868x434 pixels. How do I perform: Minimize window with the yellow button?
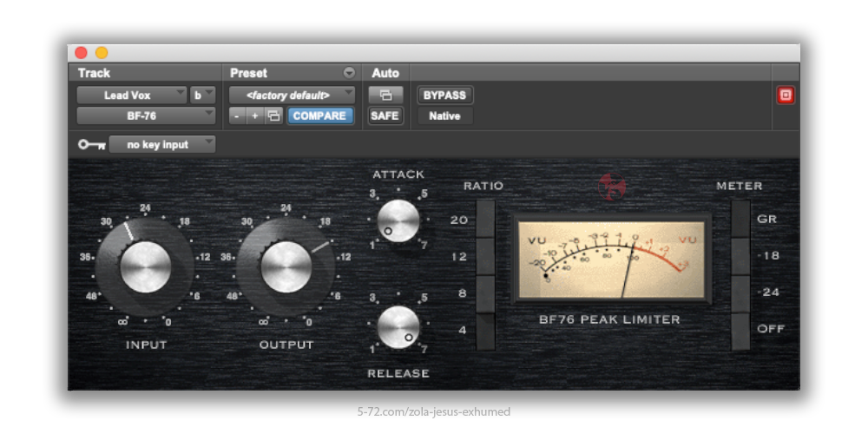(102, 53)
